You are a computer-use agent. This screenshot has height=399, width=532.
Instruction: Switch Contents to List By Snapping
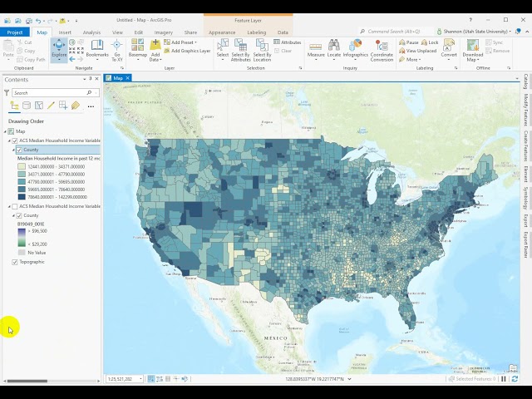(63, 106)
